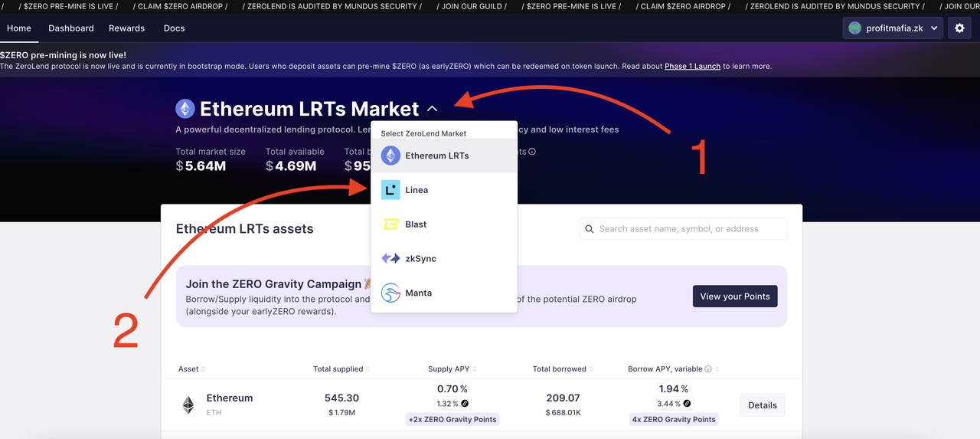Screen dimensions: 980x439
Task: Click the $688.01K borrowed dollar value
Action: click(563, 413)
